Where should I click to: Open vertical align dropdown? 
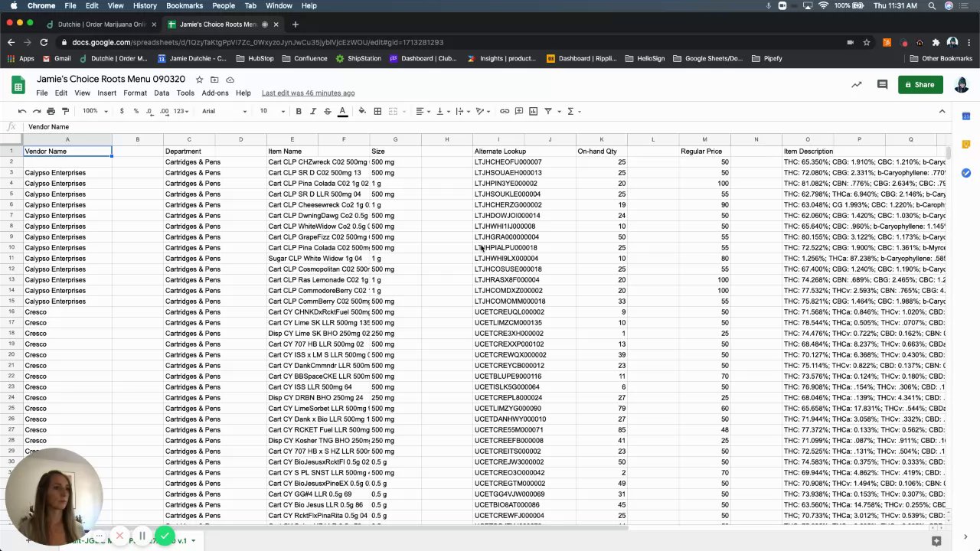pyautogui.click(x=443, y=111)
